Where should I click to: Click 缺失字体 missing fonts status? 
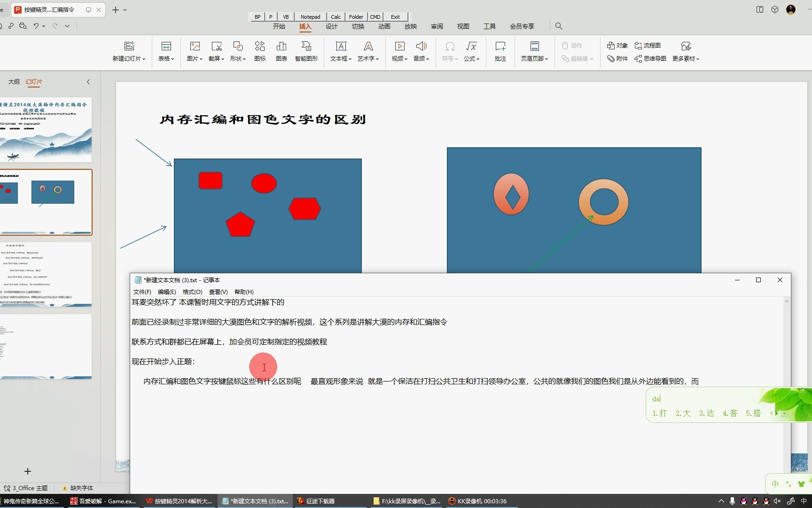[78, 488]
